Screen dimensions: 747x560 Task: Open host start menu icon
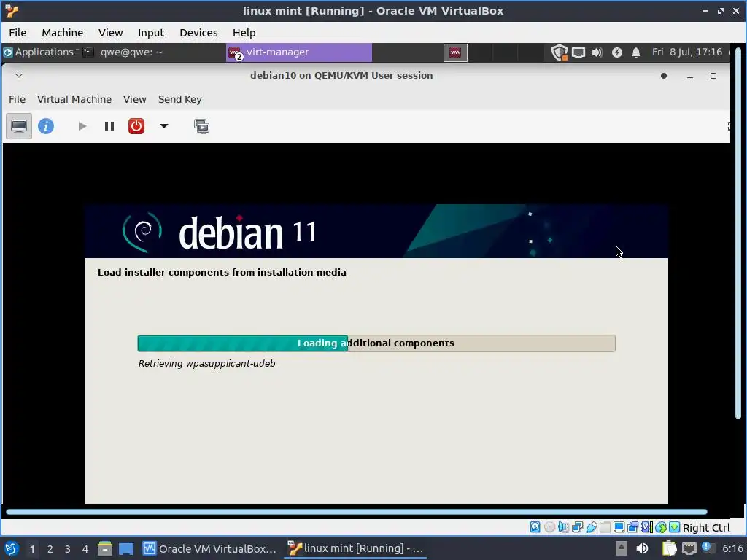coord(12,548)
